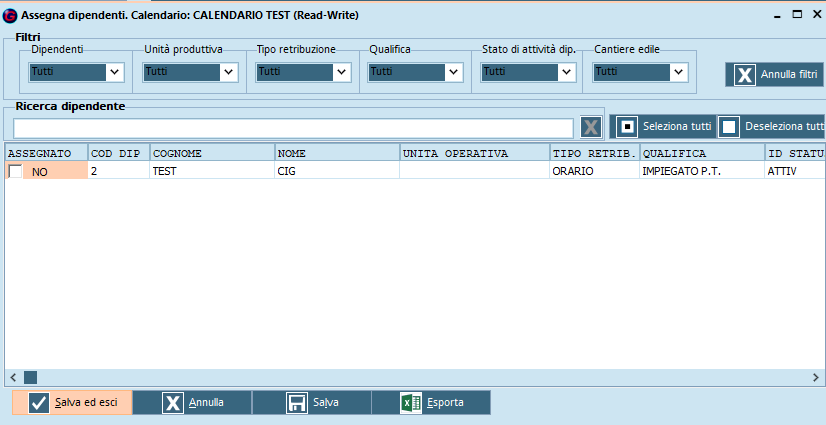Viewport: 826px width, 425px height.
Task: Select the ATTIV status cell
Action: click(x=795, y=171)
